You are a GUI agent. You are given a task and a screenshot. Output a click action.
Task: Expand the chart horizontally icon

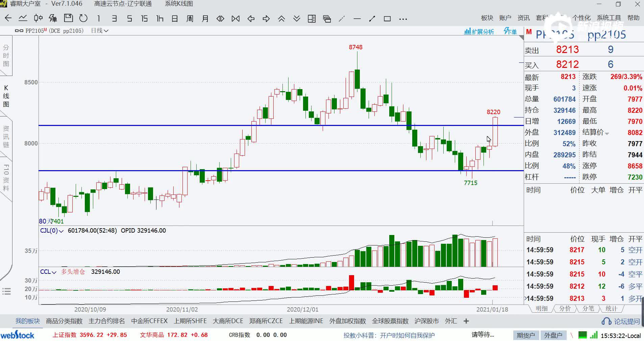tap(220, 19)
